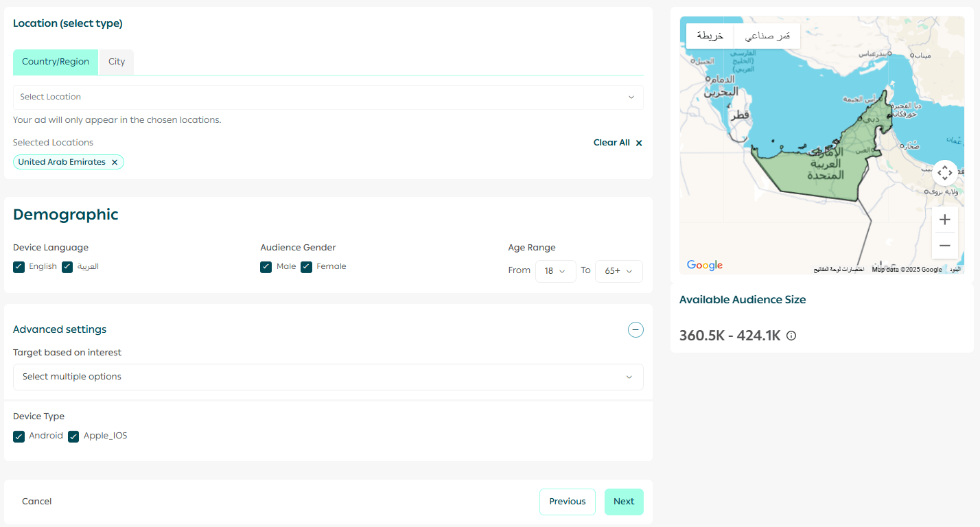Image resolution: width=980 pixels, height=527 pixels.
Task: Click the Clear All X icon
Action: tap(639, 143)
